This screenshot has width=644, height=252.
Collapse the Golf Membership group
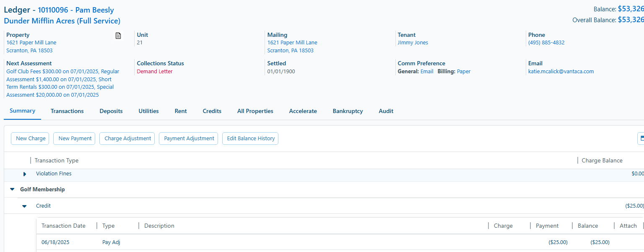click(x=12, y=189)
